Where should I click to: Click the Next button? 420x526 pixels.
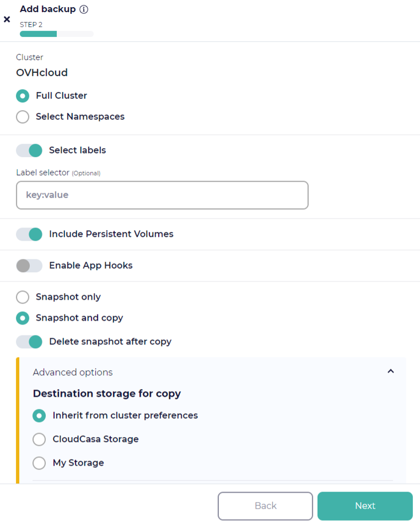point(365,506)
